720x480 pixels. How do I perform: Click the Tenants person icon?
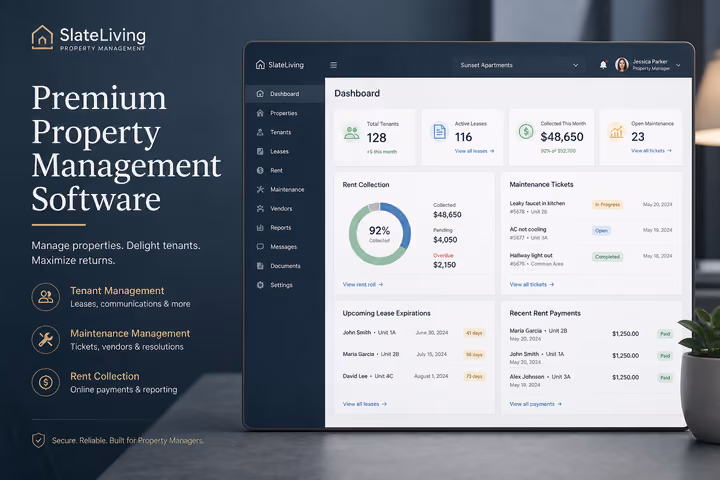pos(260,132)
